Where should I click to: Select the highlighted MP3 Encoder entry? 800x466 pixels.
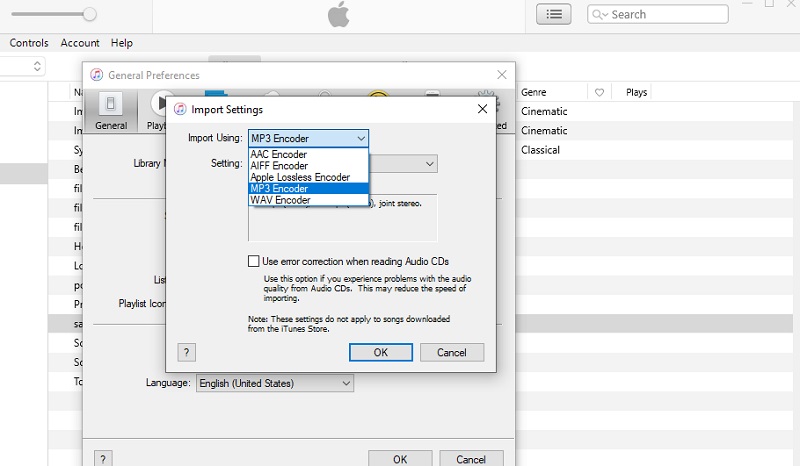pos(308,188)
